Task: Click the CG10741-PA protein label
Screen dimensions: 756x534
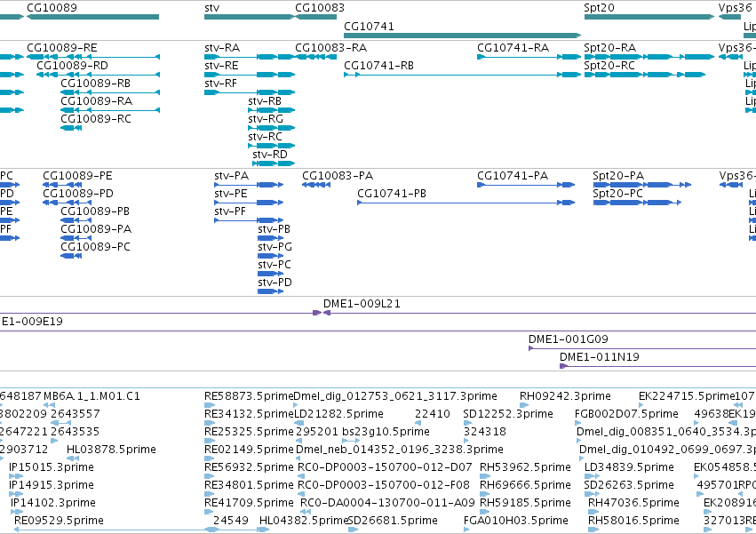Action: [x=513, y=176]
